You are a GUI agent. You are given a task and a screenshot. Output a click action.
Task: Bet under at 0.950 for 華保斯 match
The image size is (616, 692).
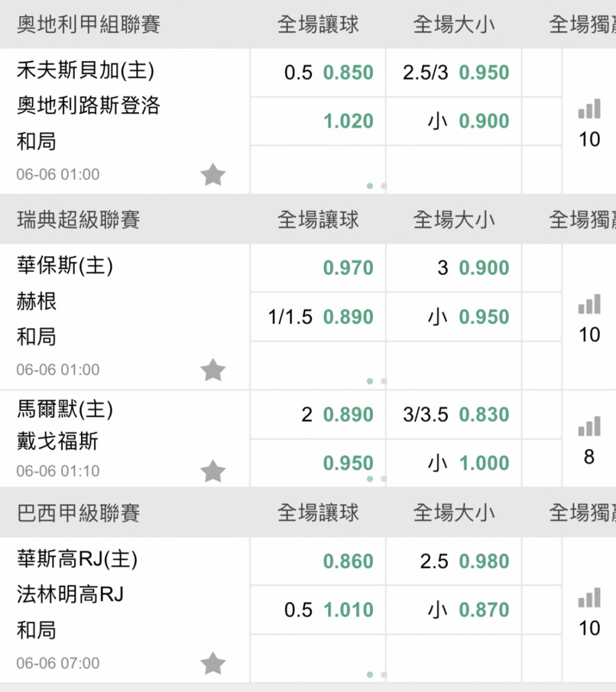pos(453,317)
